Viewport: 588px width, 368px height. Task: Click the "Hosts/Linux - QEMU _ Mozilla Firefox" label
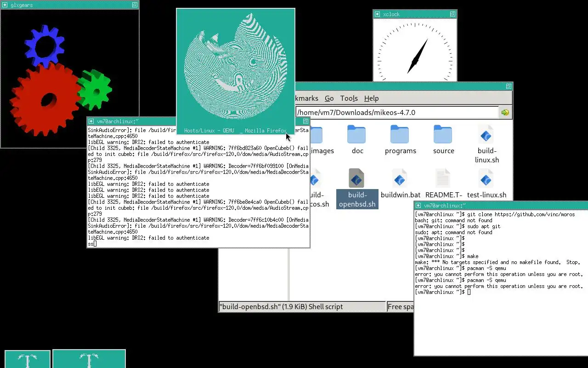[235, 131]
